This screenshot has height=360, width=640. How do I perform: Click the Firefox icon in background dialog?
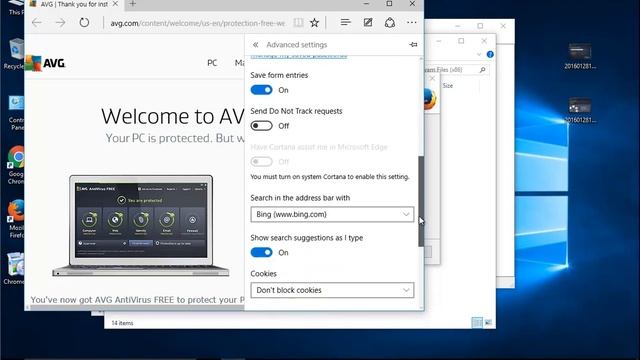(430, 99)
